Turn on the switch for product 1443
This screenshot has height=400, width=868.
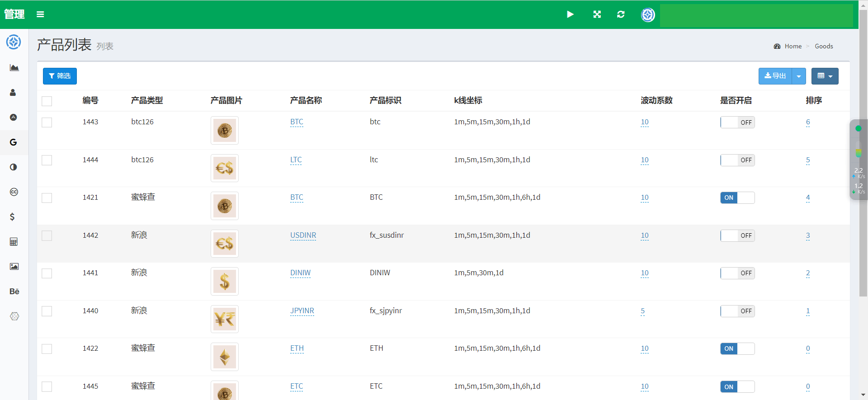(x=737, y=122)
